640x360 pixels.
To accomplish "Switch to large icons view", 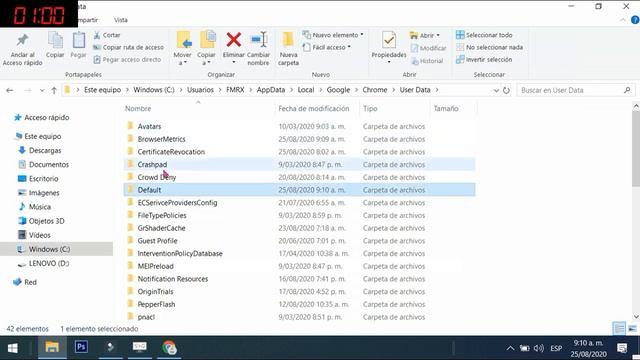I will 632,328.
